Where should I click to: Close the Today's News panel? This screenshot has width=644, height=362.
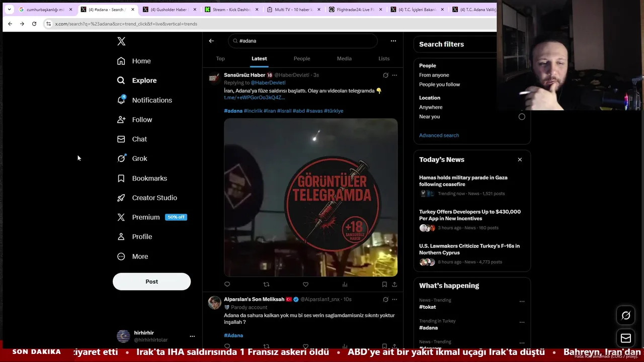[520, 159]
